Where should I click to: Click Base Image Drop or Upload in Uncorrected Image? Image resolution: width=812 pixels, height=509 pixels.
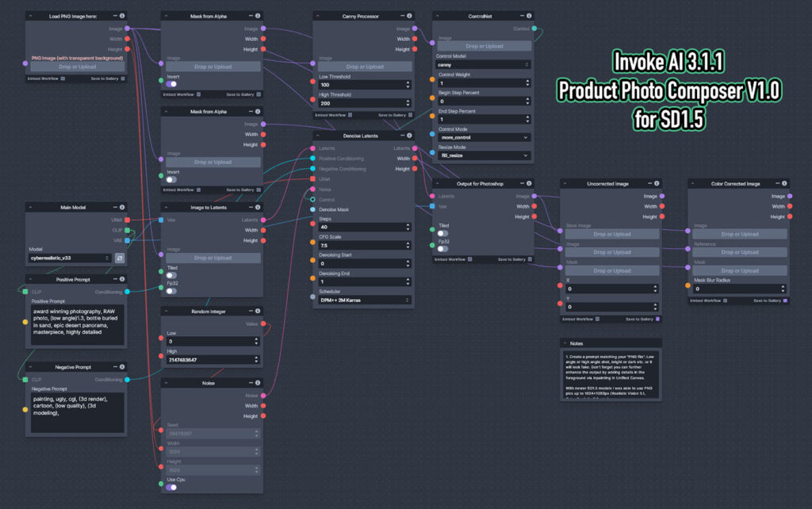point(612,234)
